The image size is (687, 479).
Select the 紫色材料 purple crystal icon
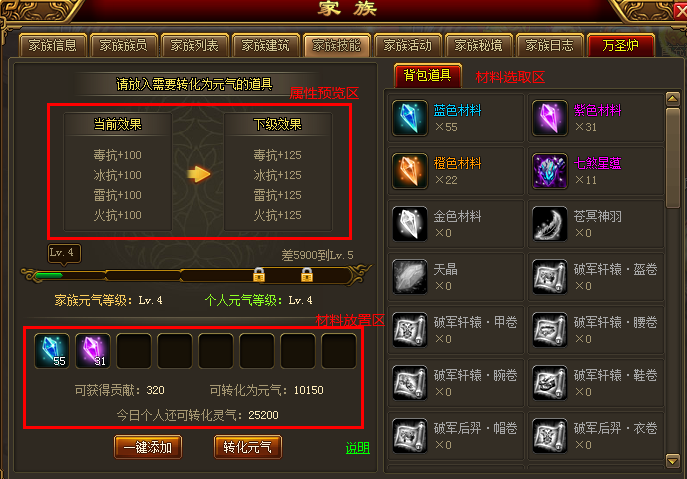click(x=550, y=118)
